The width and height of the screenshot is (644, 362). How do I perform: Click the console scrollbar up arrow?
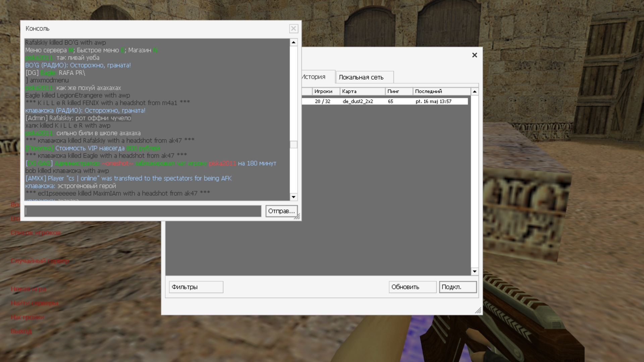coord(293,42)
